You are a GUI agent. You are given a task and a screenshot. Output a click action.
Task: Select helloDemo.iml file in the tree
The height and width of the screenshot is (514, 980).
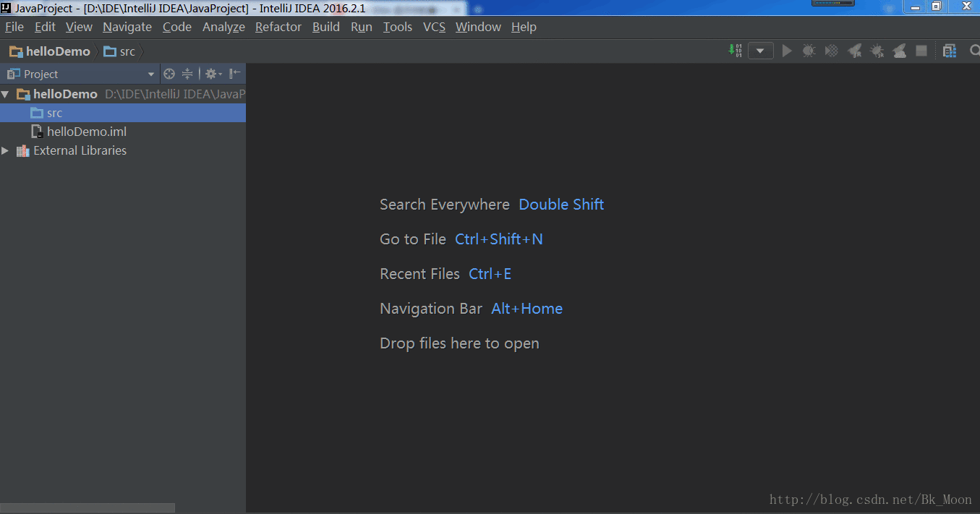pyautogui.click(x=123, y=132)
